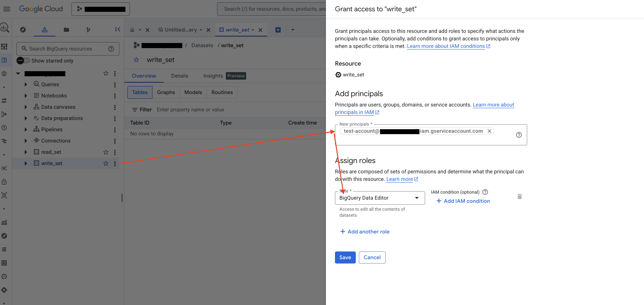This screenshot has width=644, height=305.
Task: Expand the Data canvases tree node
Action: [x=26, y=107]
